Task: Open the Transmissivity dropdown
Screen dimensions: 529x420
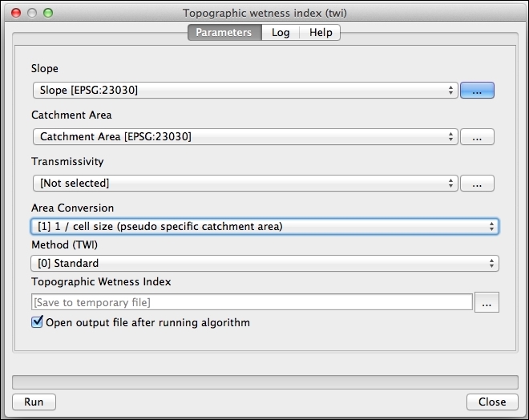Action: tap(245, 184)
